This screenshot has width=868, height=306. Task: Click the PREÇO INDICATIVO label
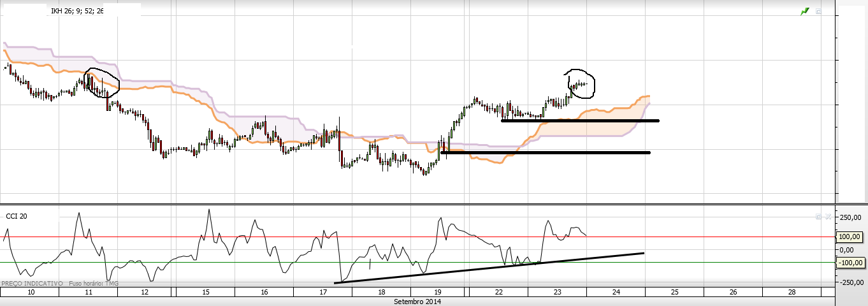click(x=32, y=283)
